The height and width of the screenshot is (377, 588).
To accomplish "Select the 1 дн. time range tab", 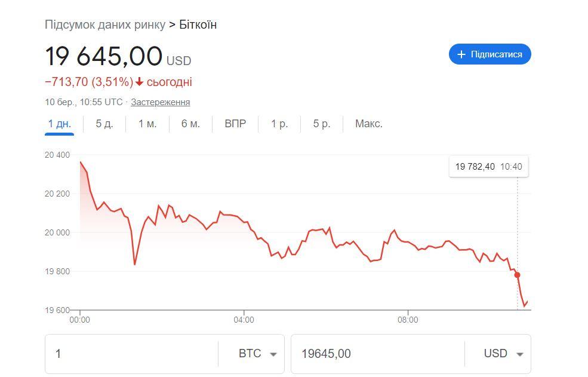I will [x=60, y=124].
